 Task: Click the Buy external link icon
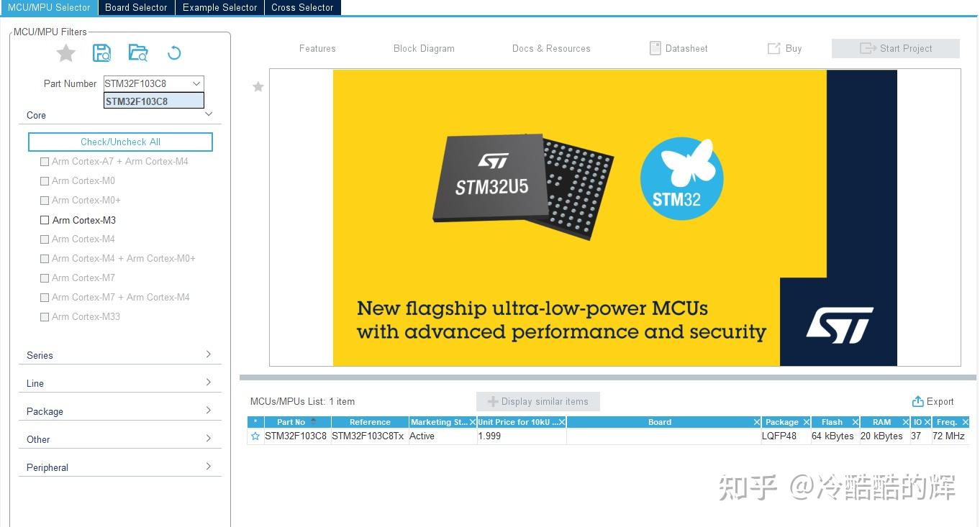pos(773,48)
